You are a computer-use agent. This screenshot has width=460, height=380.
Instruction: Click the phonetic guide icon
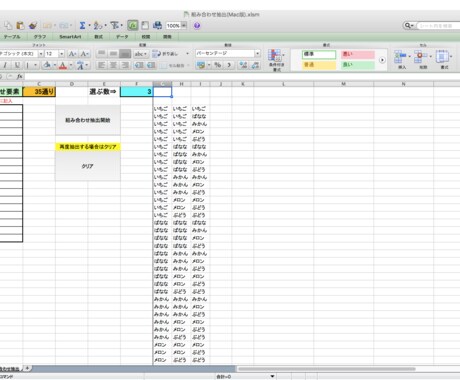pyautogui.click(x=80, y=65)
